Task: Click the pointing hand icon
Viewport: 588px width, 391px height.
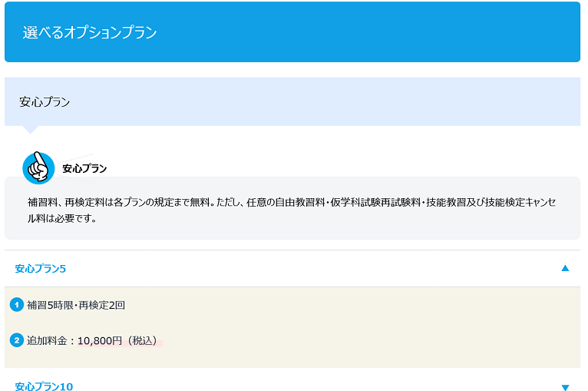Action: 38,167
